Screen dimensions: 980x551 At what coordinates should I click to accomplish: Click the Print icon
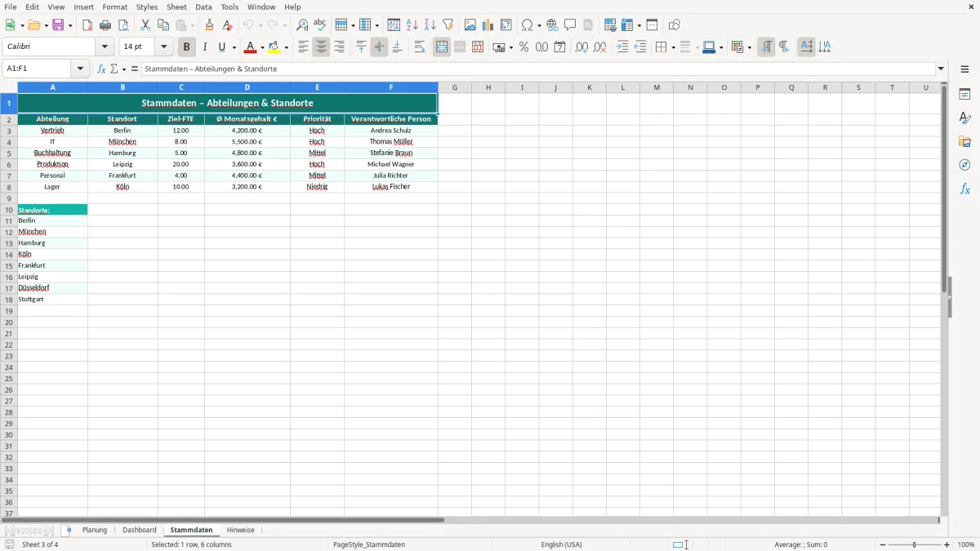pyautogui.click(x=105, y=25)
